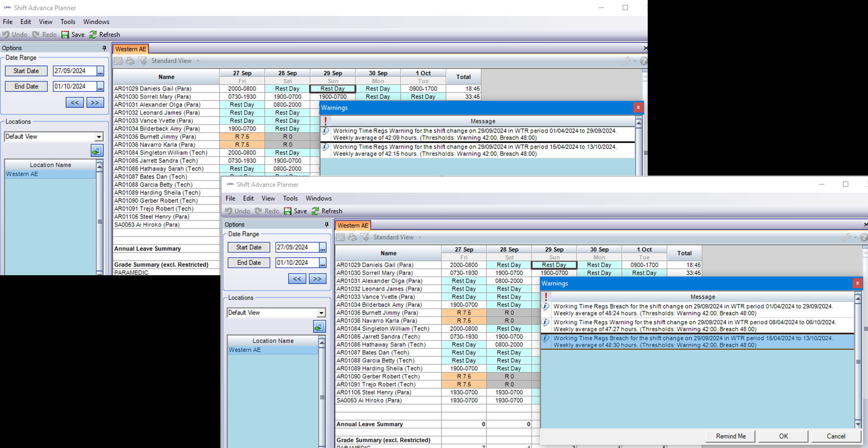The width and height of the screenshot is (868, 448).
Task: Click the Redo arrow in the upper-left window
Action: 36,34
